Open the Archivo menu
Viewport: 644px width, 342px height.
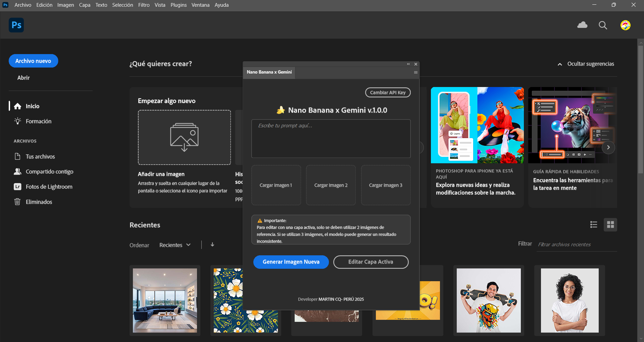click(x=23, y=5)
